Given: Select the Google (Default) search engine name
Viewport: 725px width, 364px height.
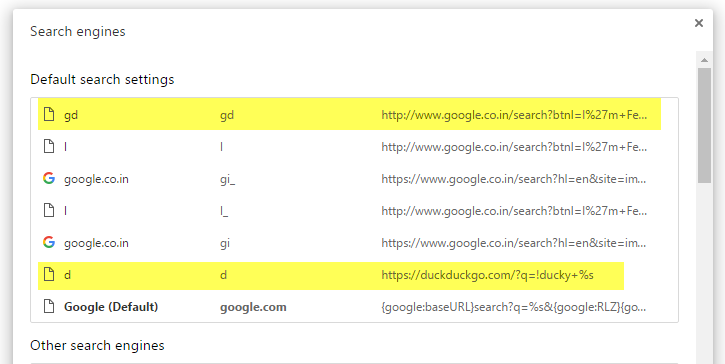Looking at the screenshot, I should [111, 307].
